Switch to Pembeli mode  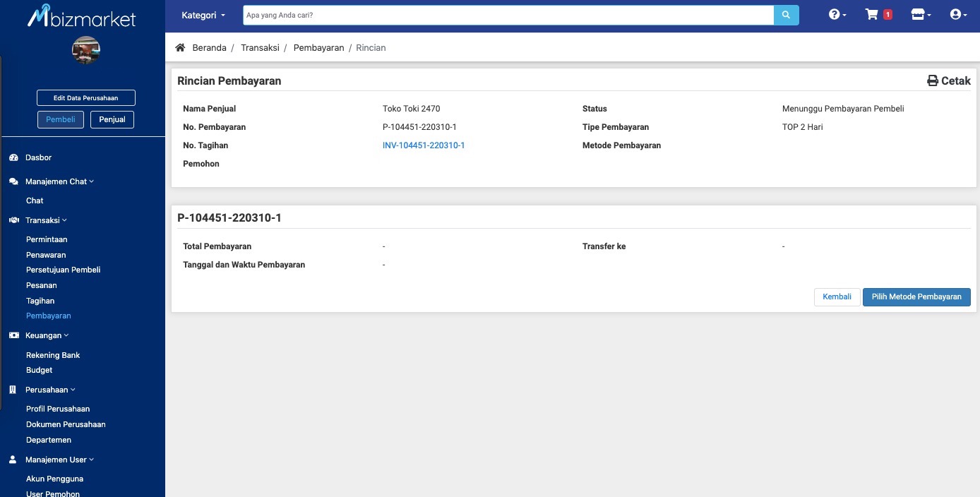tap(61, 119)
